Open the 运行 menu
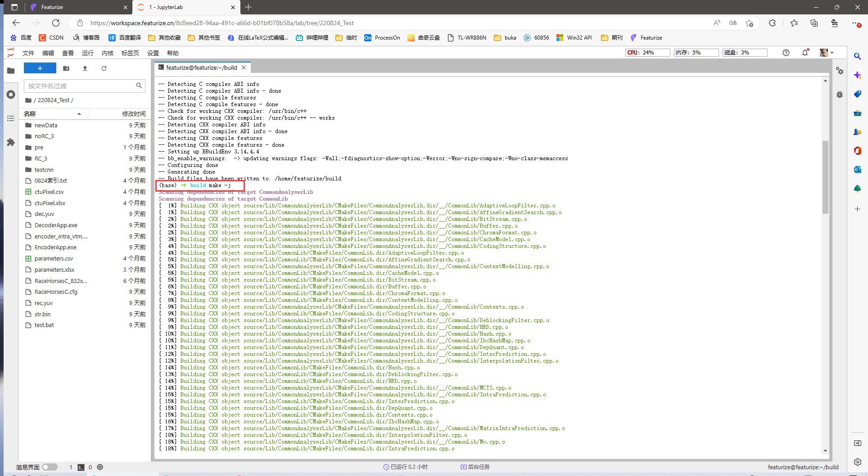Image resolution: width=868 pixels, height=476 pixels. click(88, 53)
